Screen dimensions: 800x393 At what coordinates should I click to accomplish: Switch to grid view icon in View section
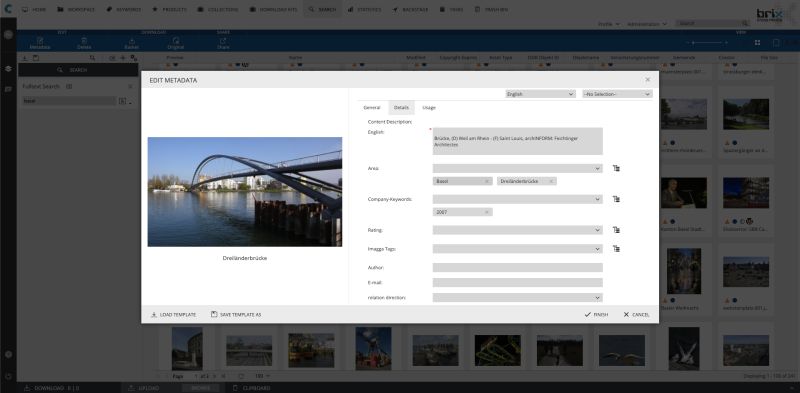click(x=758, y=43)
